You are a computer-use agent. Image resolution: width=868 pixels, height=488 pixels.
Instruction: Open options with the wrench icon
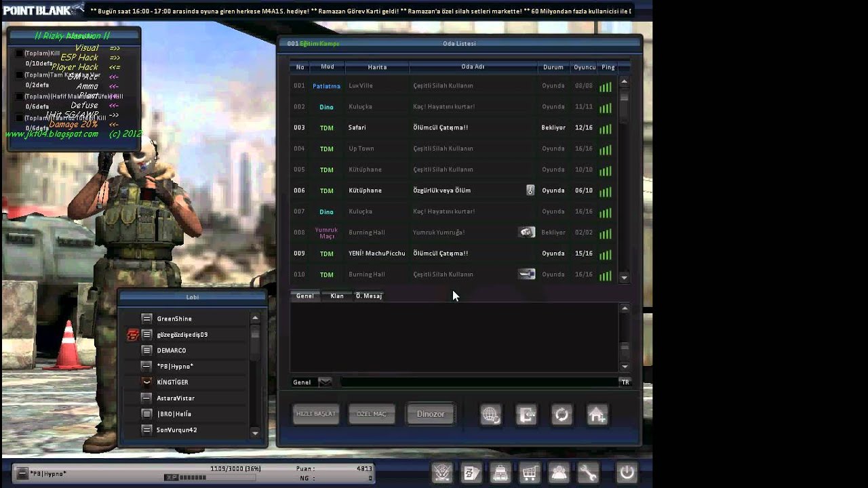point(588,473)
